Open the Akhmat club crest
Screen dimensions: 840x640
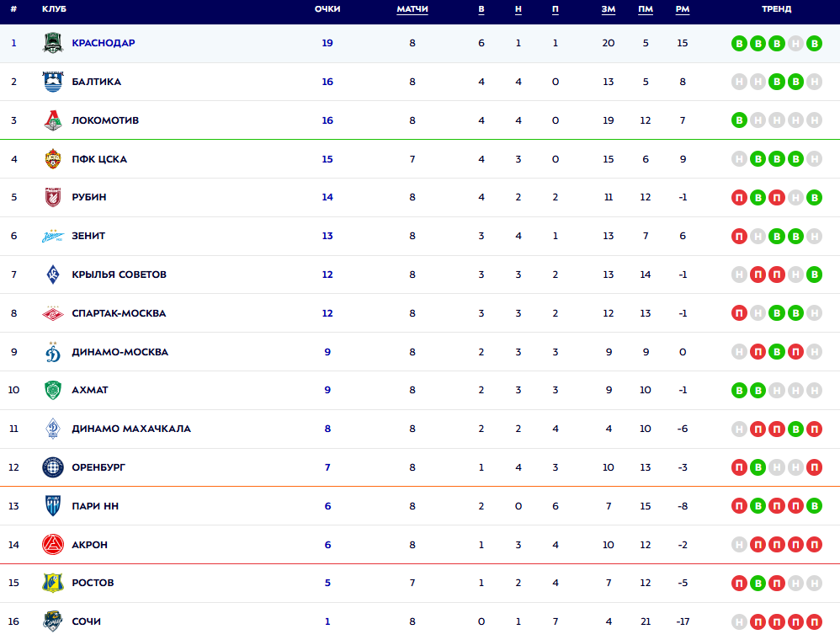tap(53, 390)
